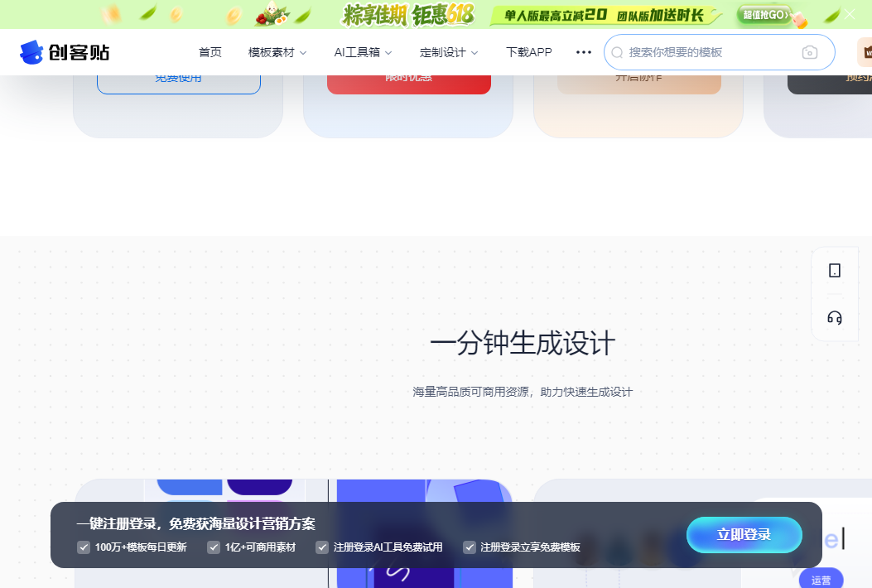Toggle 注册登录AI工具免费试用 checkbox
The image size is (872, 588).
click(322, 547)
